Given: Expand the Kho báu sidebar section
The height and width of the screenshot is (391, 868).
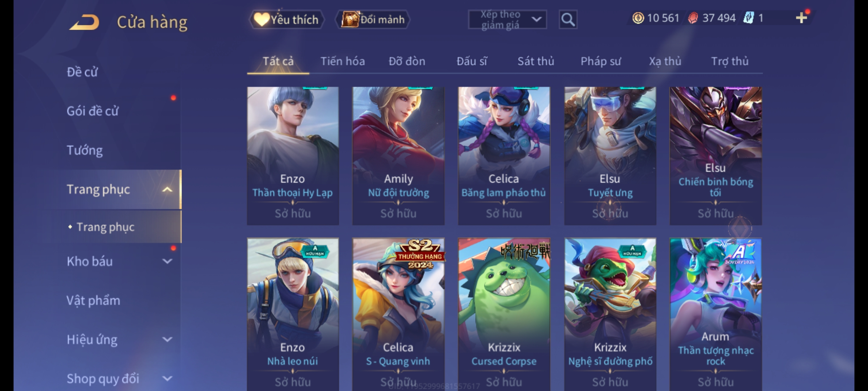Looking at the screenshot, I should [x=167, y=261].
